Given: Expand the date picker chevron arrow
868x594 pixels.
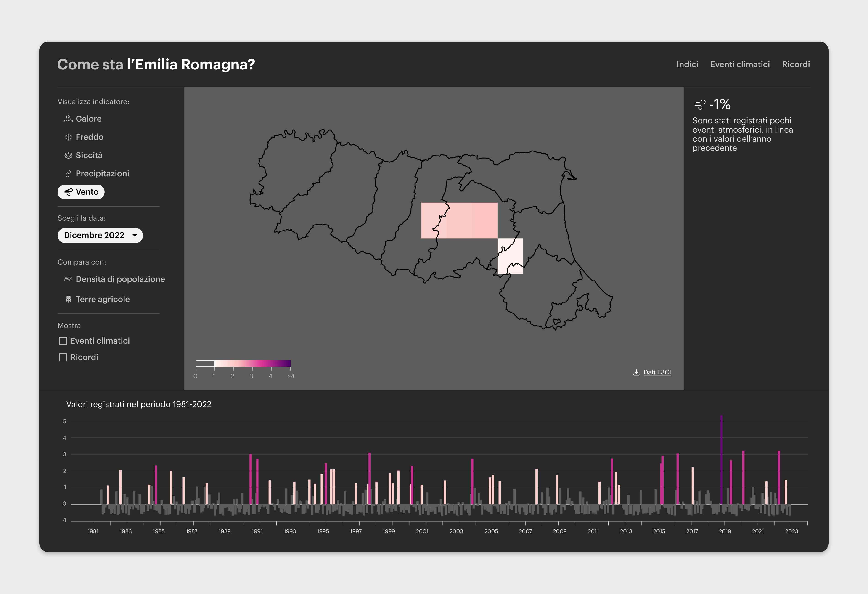Looking at the screenshot, I should pos(135,235).
